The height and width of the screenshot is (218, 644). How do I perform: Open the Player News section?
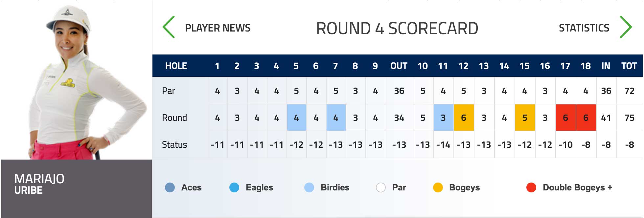point(218,28)
